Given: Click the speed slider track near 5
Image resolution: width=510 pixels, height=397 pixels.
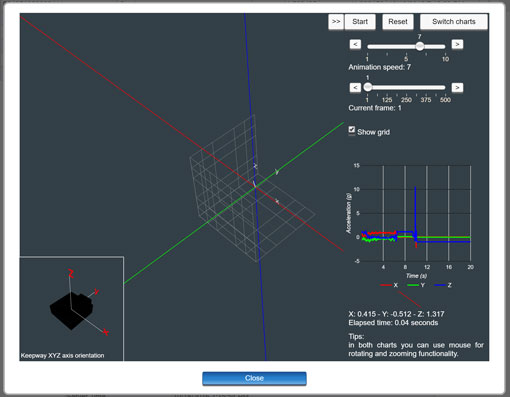Looking at the screenshot, I should (x=406, y=46).
